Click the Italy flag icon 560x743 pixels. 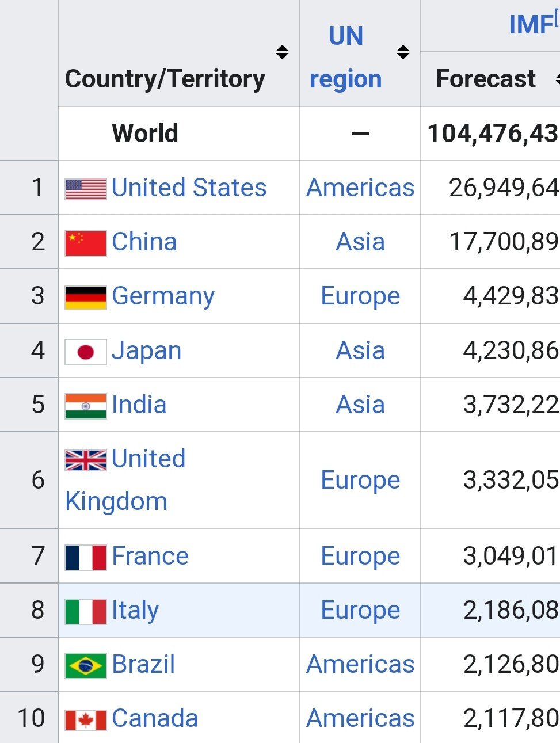click(85, 611)
